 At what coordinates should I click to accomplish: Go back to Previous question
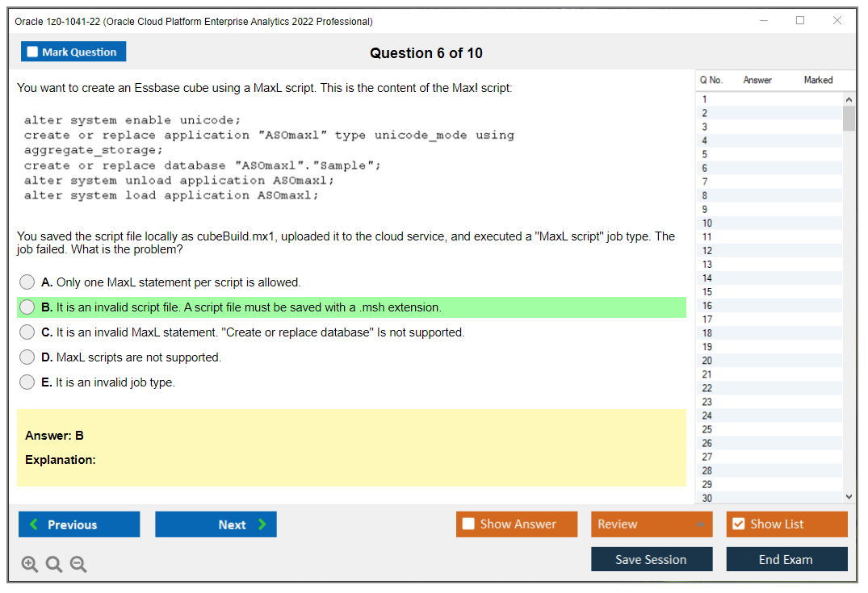coord(79,524)
